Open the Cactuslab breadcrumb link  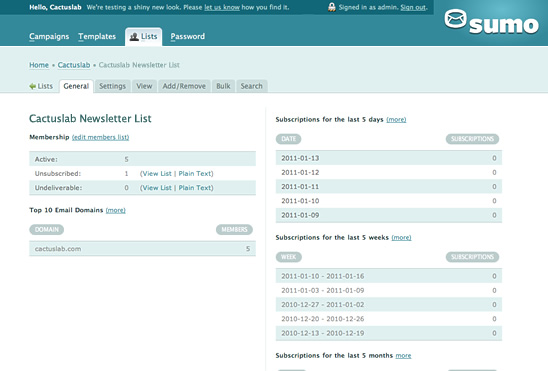click(74, 65)
